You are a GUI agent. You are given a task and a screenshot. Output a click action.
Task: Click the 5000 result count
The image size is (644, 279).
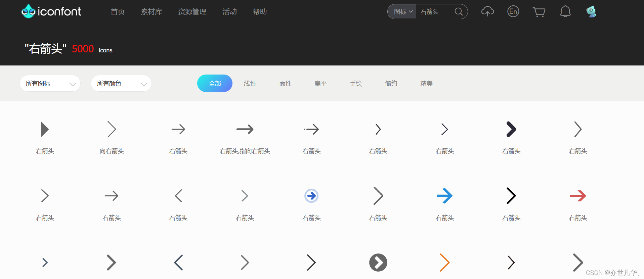[83, 49]
